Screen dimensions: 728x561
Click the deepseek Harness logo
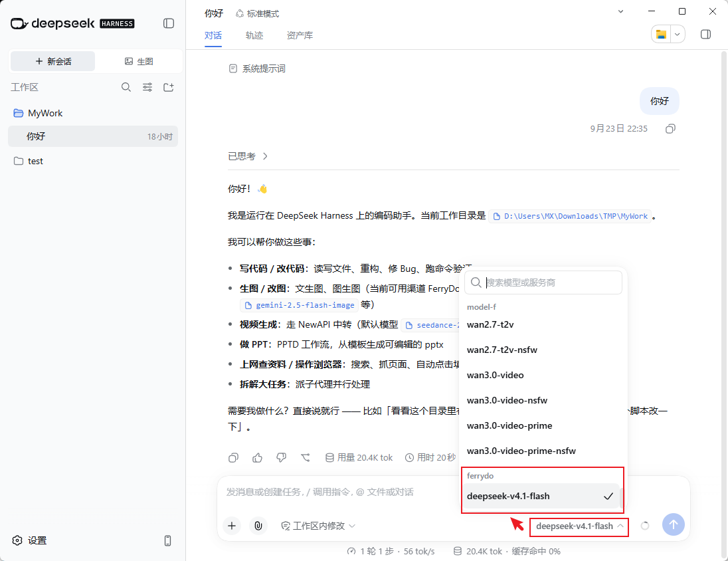72,23
